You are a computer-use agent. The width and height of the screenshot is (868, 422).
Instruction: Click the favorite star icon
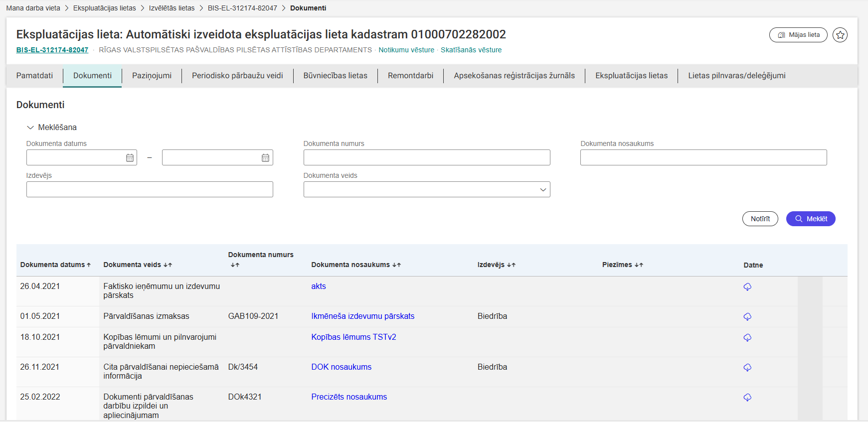(840, 35)
